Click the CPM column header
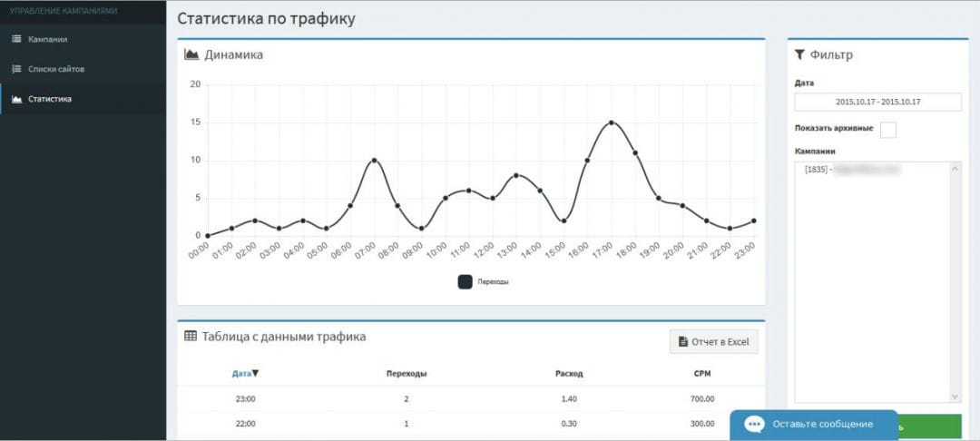The image size is (980, 441). (x=701, y=374)
